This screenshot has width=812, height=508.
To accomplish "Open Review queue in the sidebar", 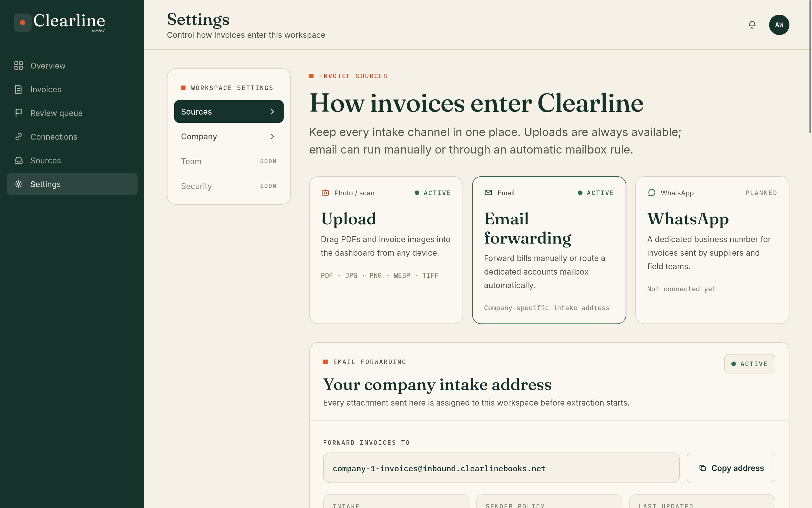I will pos(72,113).
